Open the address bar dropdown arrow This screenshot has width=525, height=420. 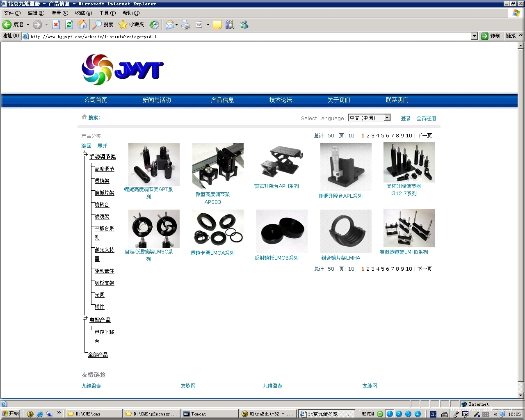(474, 36)
